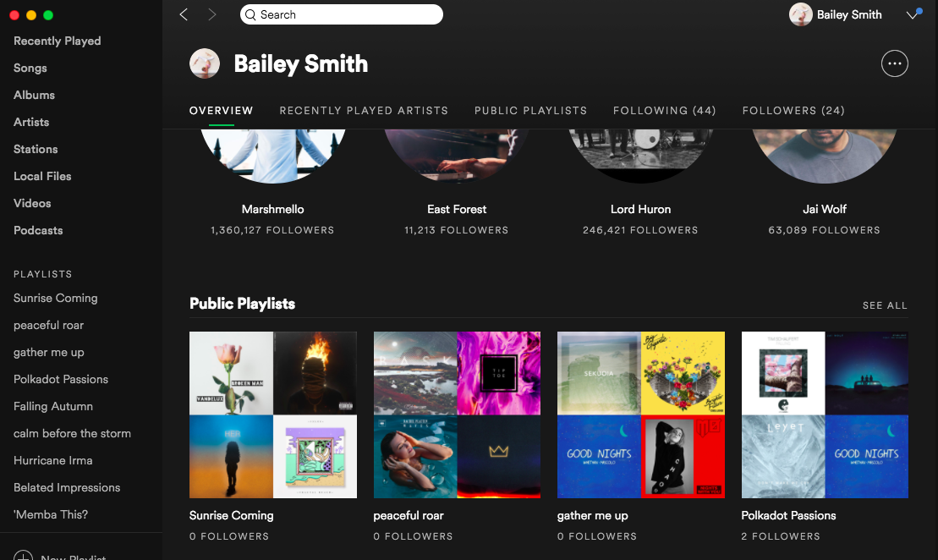
Task: Select peaceful roar playlist in the sidebar
Action: coord(48,326)
